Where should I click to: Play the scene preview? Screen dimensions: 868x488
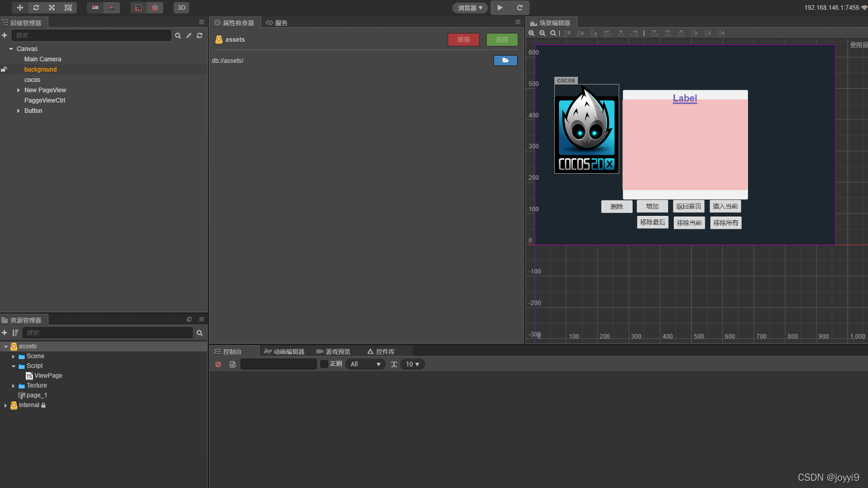click(x=500, y=8)
